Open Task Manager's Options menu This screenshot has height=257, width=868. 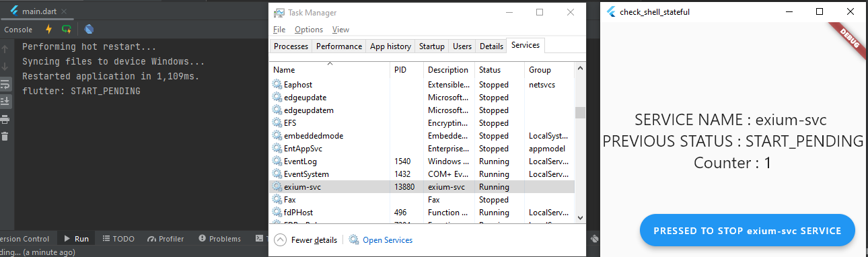click(309, 30)
